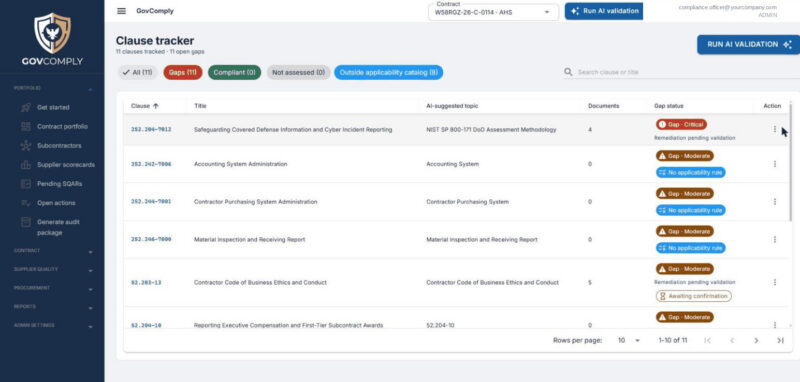This screenshot has width=800, height=382.
Task: Jump to the last table page
Action: click(780, 340)
